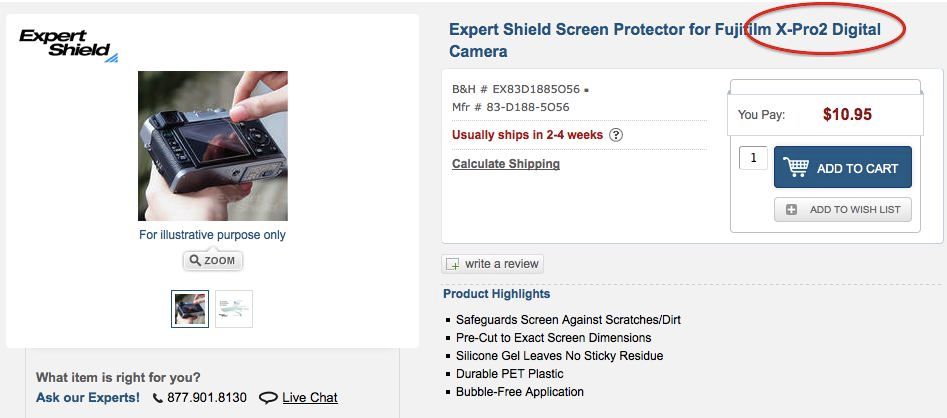This screenshot has height=418, width=947.
Task: Click the write a review button
Action: click(x=493, y=264)
